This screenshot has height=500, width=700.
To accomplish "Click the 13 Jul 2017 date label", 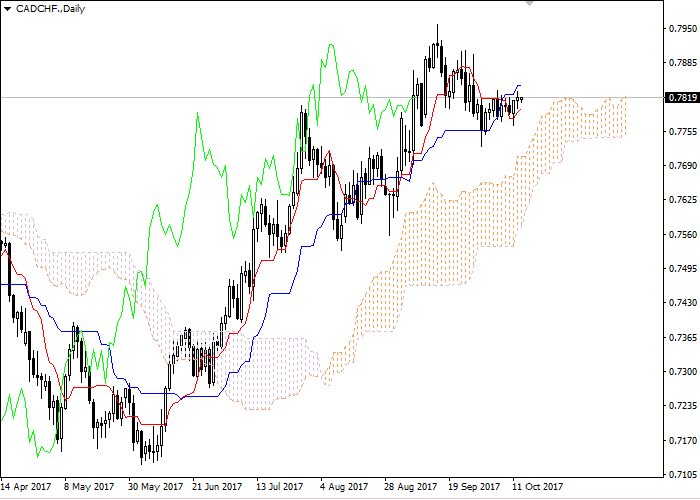I will click(279, 486).
